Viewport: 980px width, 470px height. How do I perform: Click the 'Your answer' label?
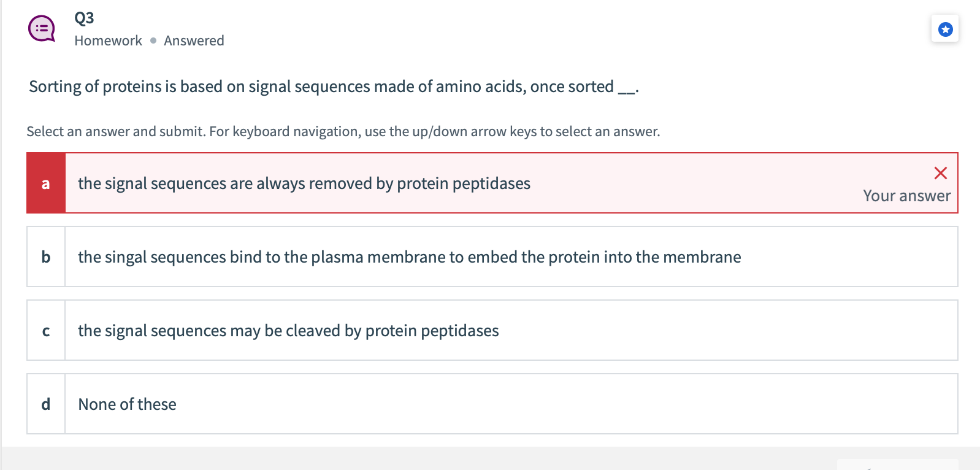pos(906,196)
